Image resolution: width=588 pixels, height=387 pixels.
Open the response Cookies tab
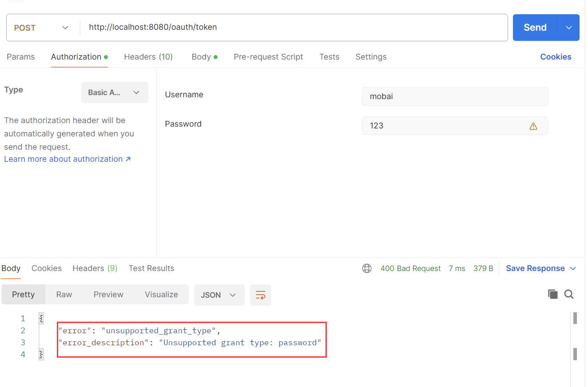[x=47, y=268]
